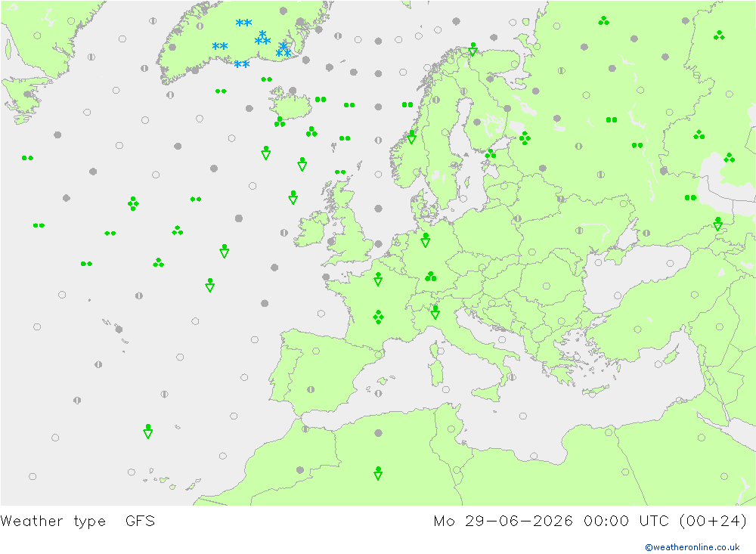Select the clear-sky circle in northern Spain
The height and width of the screenshot is (554, 756).
pos(316,351)
